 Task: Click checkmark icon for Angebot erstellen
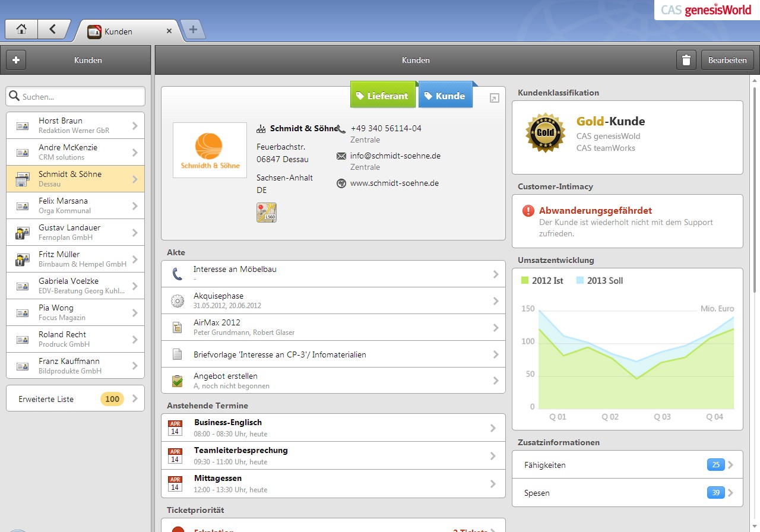pyautogui.click(x=178, y=381)
